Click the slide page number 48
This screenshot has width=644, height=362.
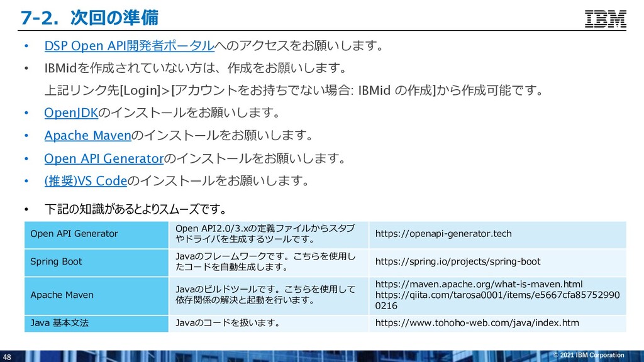[7, 357]
